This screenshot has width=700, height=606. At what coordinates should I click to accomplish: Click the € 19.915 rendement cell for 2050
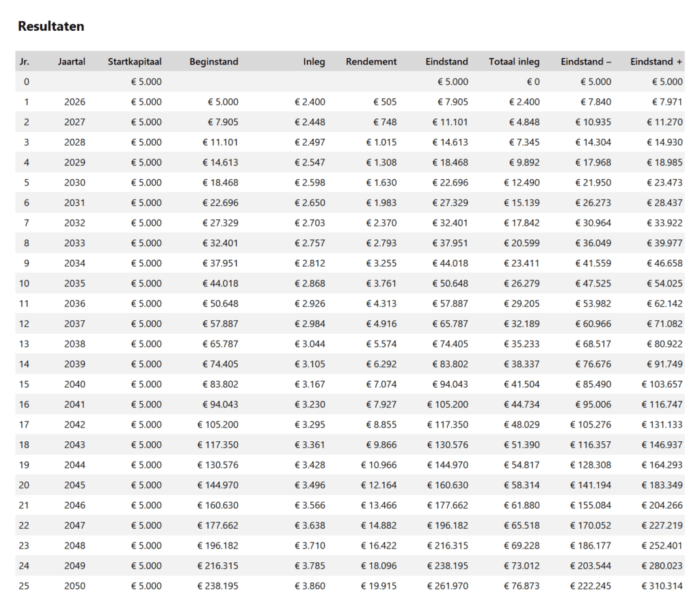tap(378, 585)
